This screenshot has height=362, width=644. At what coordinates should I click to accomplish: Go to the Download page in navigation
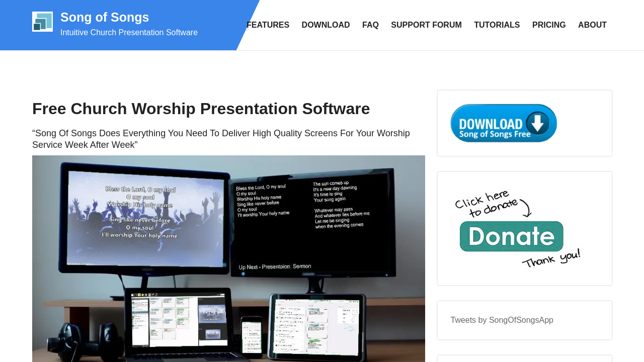tap(326, 25)
